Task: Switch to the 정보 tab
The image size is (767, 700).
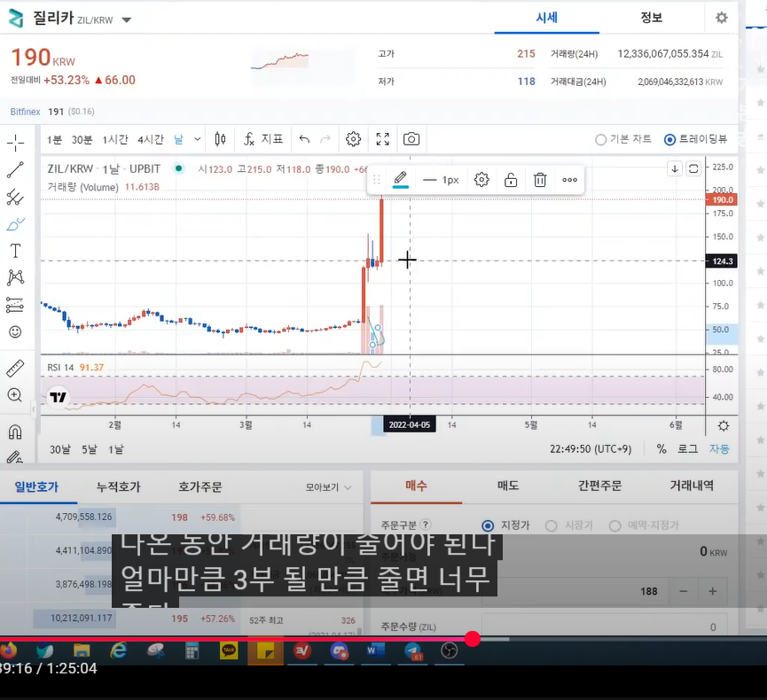Action: click(651, 18)
